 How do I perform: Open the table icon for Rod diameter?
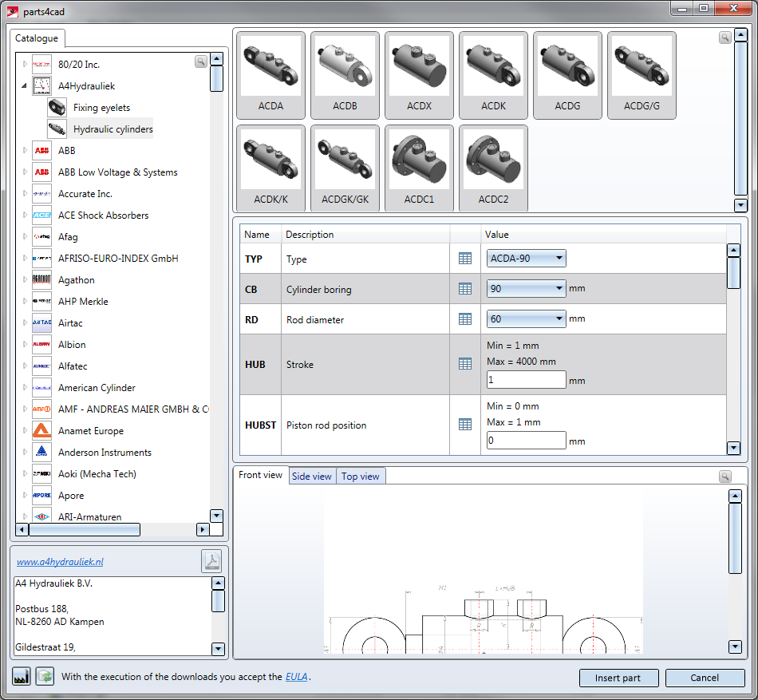(x=465, y=319)
